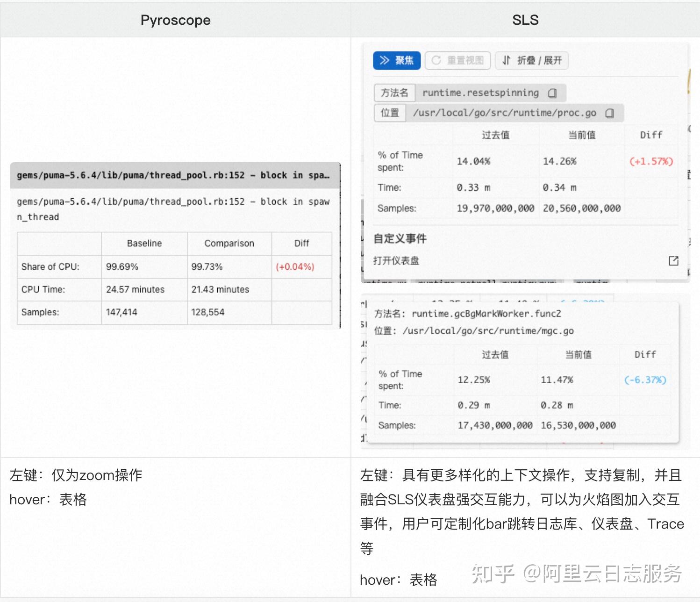Click the external-link icon beside 打开仪表盘

click(673, 261)
